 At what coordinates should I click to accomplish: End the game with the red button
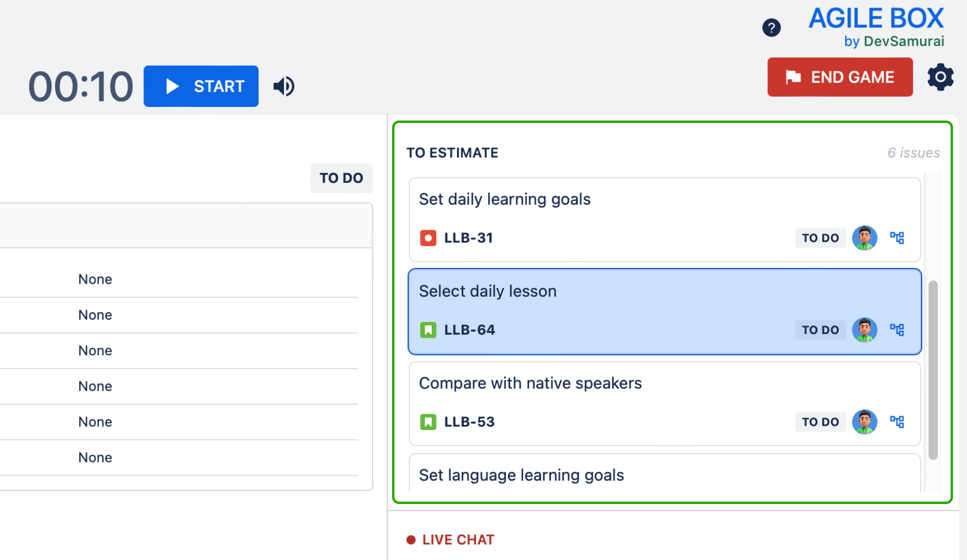coord(840,77)
